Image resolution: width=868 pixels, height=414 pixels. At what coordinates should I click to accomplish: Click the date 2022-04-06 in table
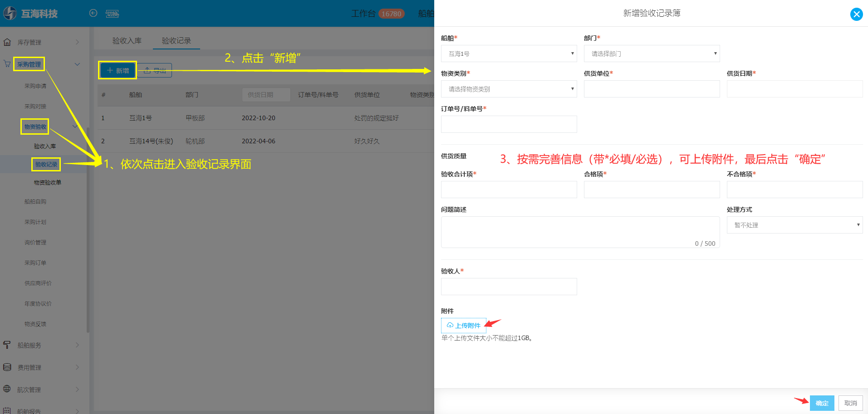(259, 141)
